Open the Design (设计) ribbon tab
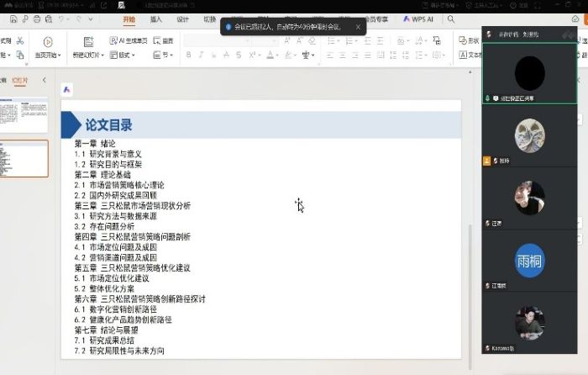588x375 pixels. [x=182, y=18]
